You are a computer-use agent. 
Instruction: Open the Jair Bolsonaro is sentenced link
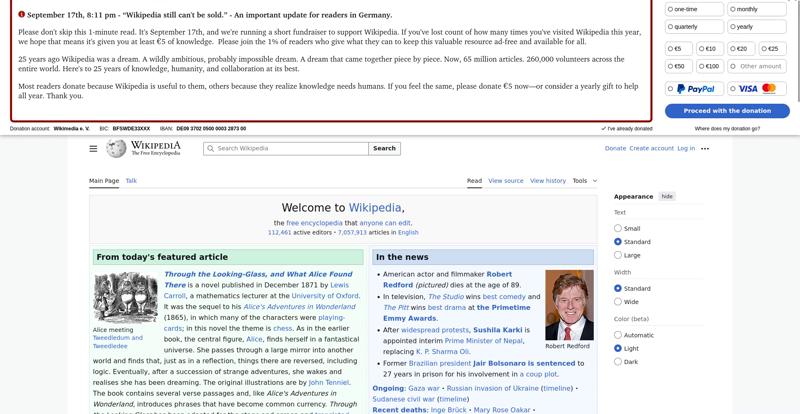524,363
